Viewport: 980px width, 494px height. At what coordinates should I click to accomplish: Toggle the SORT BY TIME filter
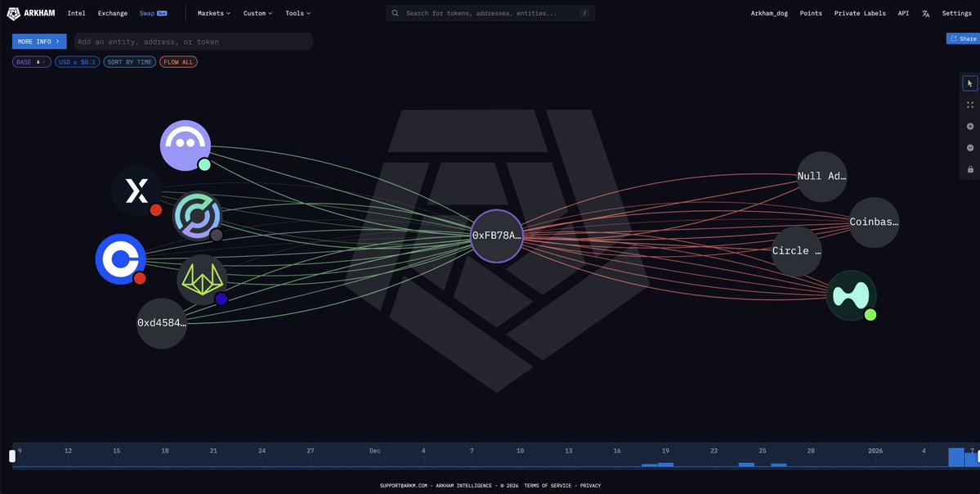tap(129, 62)
